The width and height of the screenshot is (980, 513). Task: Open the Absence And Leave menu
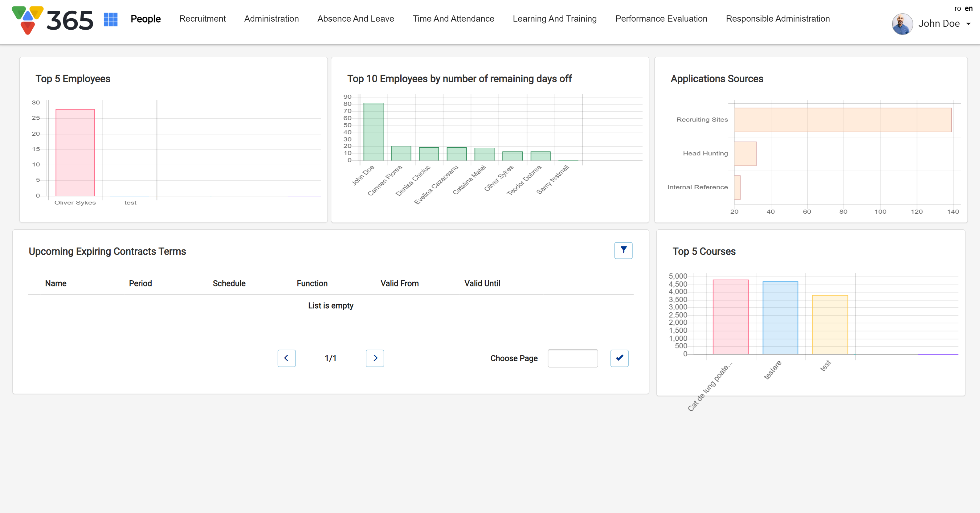pyautogui.click(x=356, y=18)
